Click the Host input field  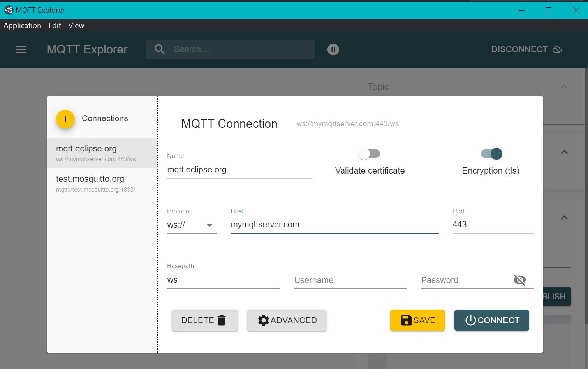pyautogui.click(x=334, y=225)
